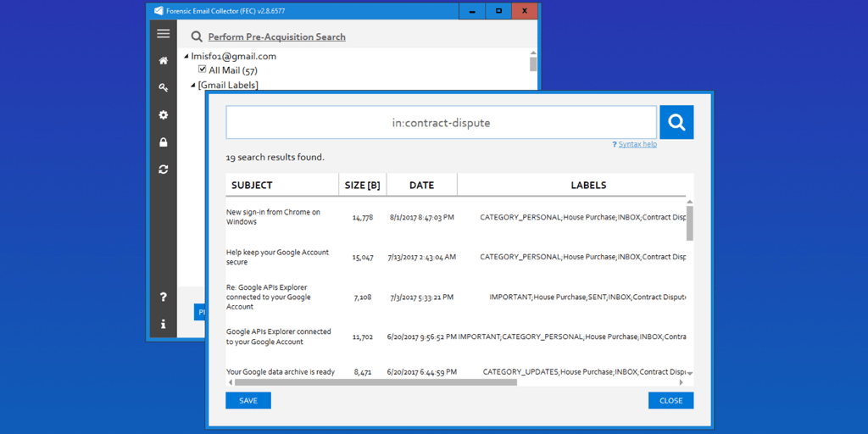Screen dimensions: 868x434
Task: Click into the in:contract-dispute search field
Action: [x=441, y=122]
